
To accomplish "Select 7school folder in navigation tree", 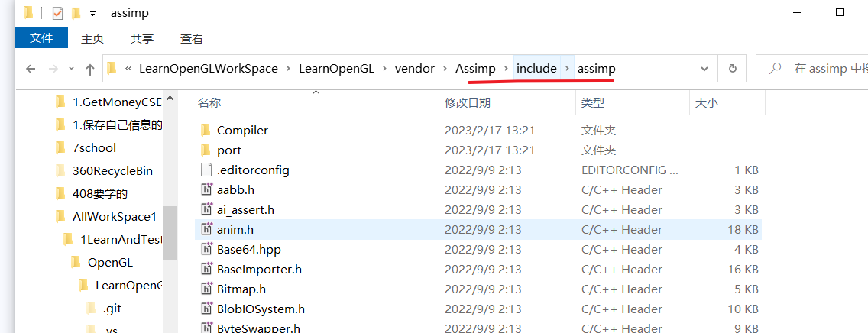I will [x=94, y=147].
